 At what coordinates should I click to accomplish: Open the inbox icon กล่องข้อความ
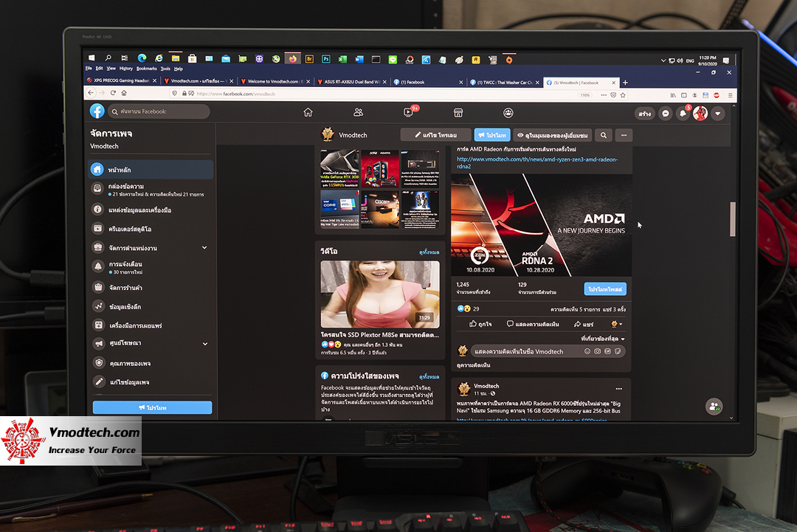(x=97, y=188)
